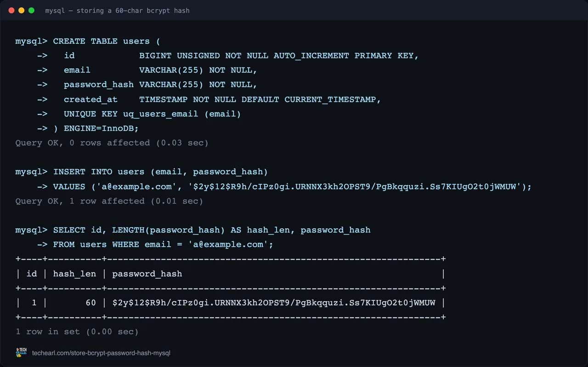Click "Query OK, 1 row affected (0.01 sec)"
Viewport: 588px width, 367px height.
pyautogui.click(x=109, y=201)
